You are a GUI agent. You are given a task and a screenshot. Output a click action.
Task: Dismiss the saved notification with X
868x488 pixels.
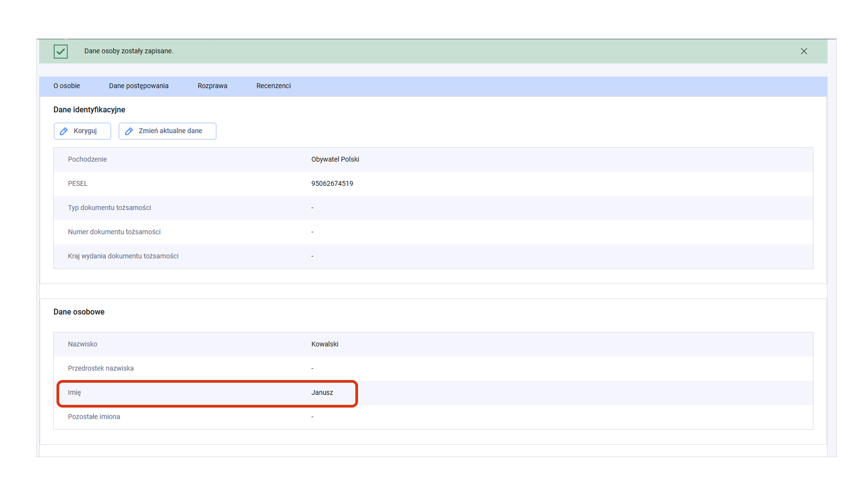pos(804,52)
